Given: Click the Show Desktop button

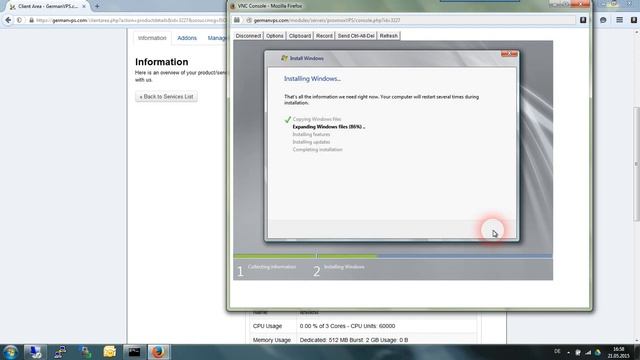Looking at the screenshot, I should (637, 352).
